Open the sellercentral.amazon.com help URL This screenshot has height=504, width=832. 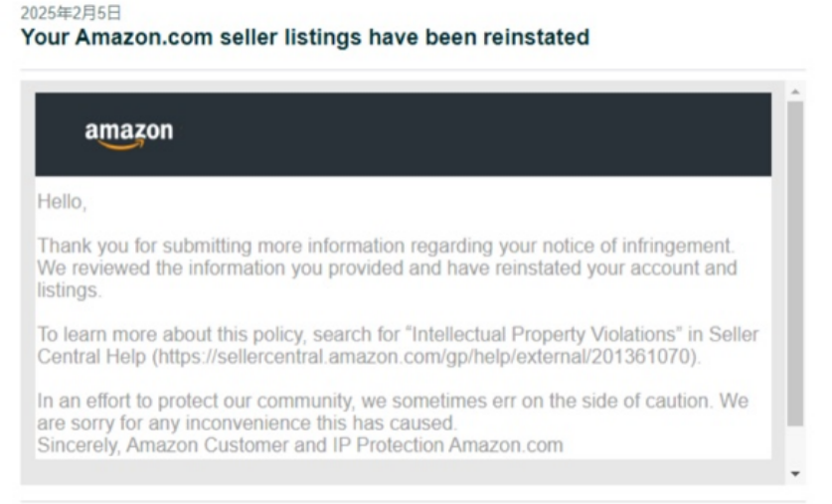click(x=424, y=357)
